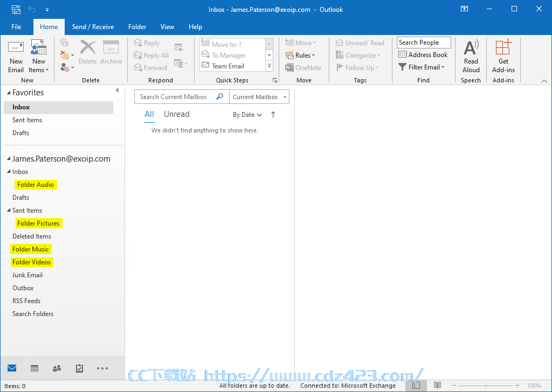The image size is (552, 392).
Task: Collapse the Sent Items folder tree
Action: [x=9, y=210]
